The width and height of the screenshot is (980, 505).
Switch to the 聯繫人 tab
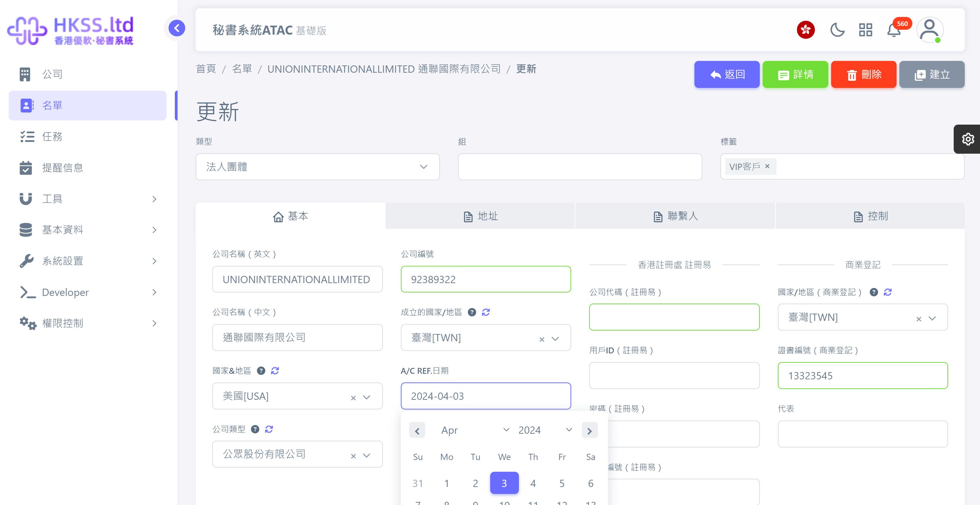pos(675,216)
